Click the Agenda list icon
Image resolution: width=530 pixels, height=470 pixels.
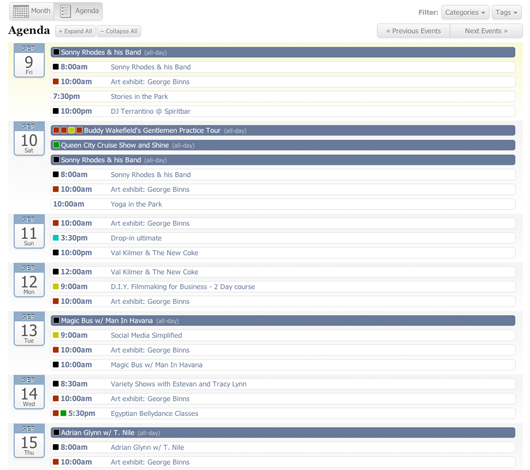[x=65, y=11]
